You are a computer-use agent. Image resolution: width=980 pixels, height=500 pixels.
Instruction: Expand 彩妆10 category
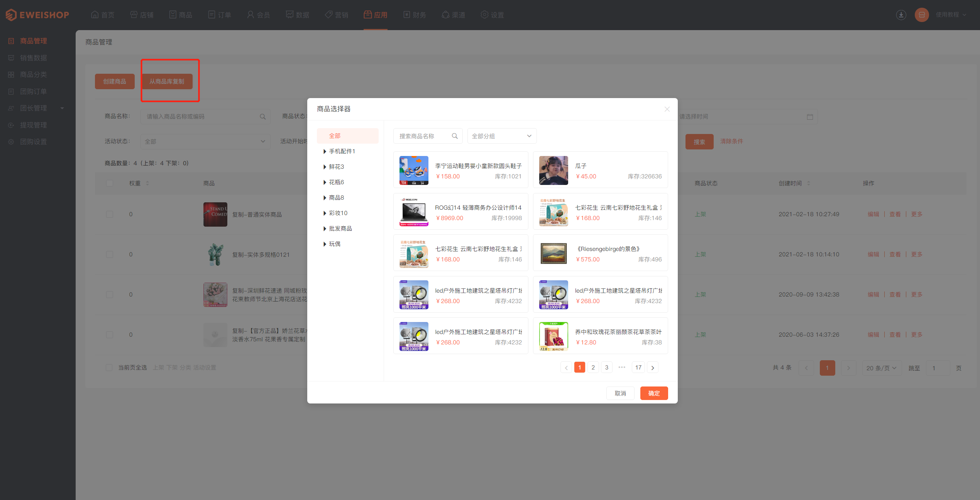pyautogui.click(x=325, y=213)
